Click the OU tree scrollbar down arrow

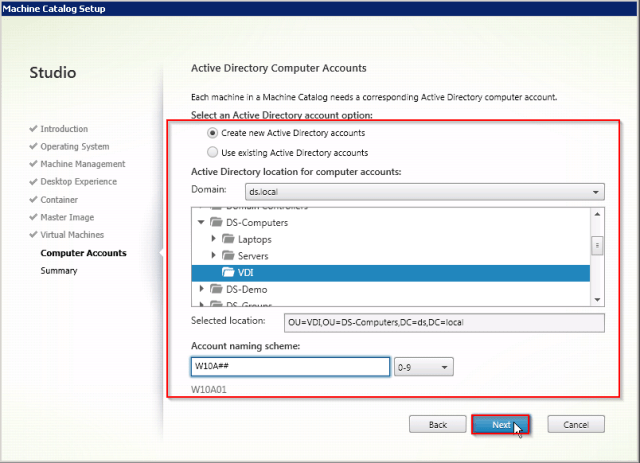(x=598, y=299)
